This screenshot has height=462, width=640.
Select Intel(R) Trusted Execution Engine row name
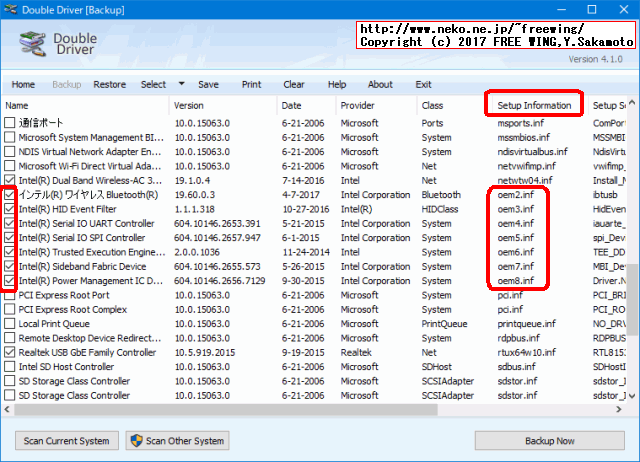click(x=92, y=252)
